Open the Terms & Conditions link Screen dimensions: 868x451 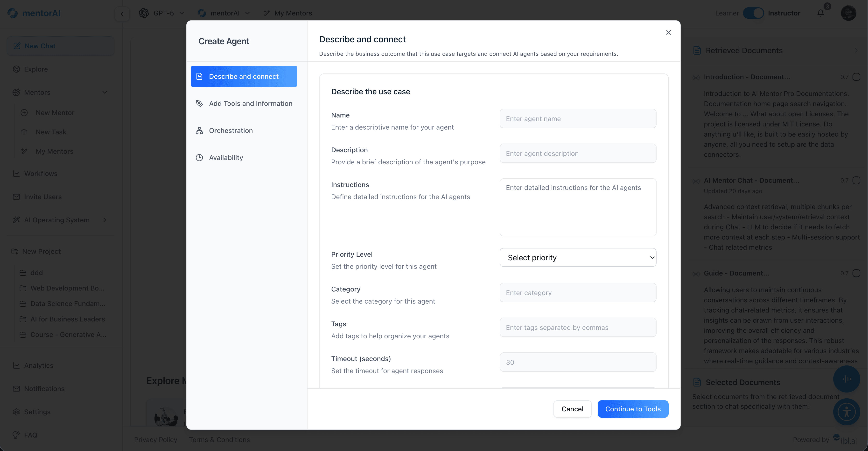(219, 440)
